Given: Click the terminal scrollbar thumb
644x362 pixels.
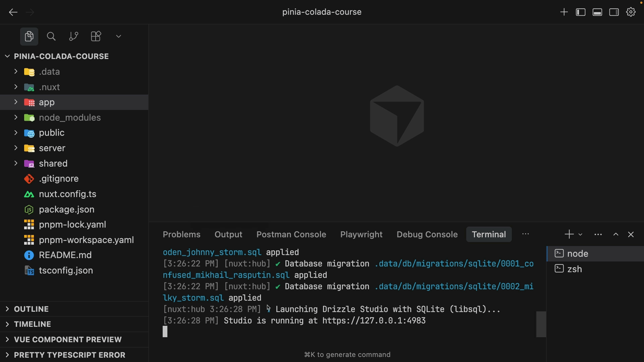Looking at the screenshot, I should click(541, 324).
